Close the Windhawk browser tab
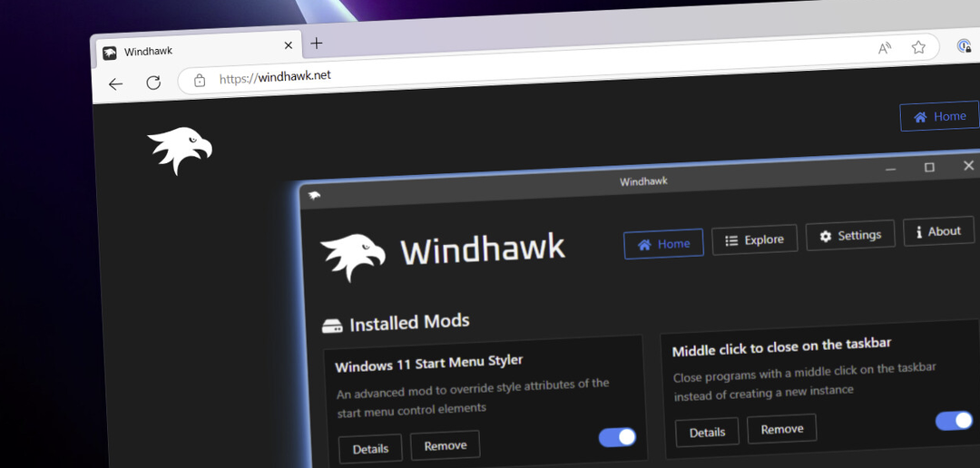This screenshot has height=468, width=980. [289, 45]
